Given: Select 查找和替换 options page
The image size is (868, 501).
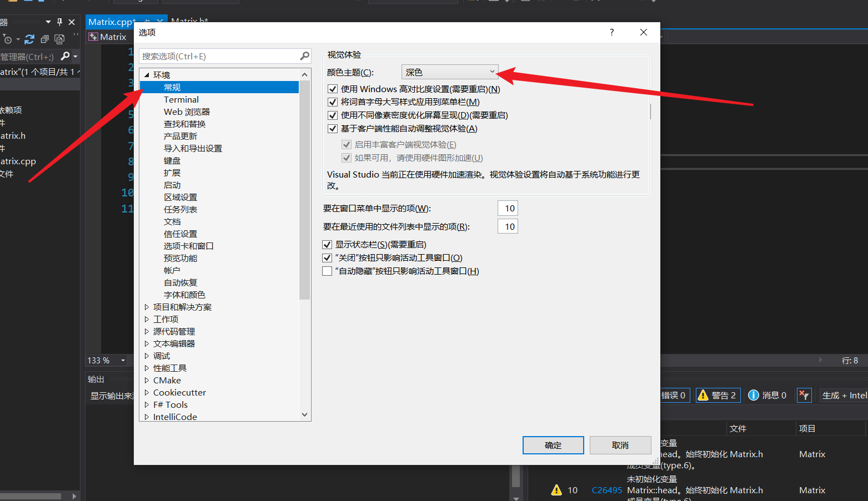Looking at the screenshot, I should coord(184,124).
